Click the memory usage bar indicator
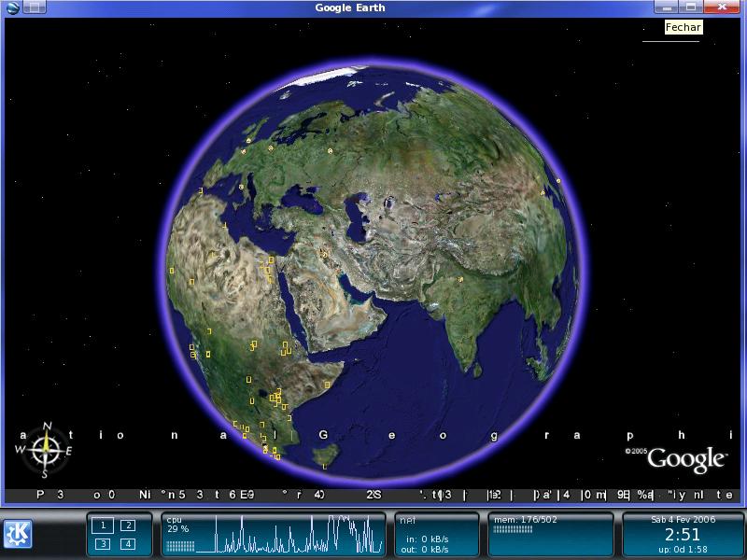 click(x=513, y=529)
